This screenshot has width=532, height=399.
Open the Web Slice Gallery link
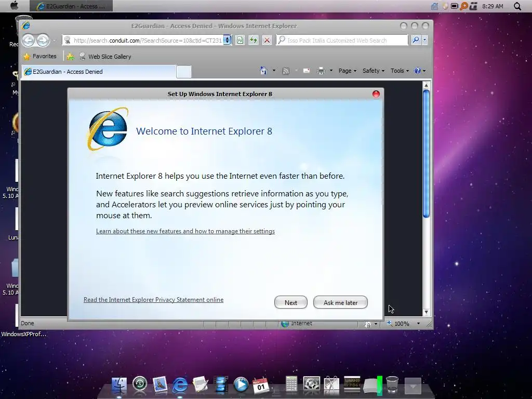click(x=105, y=56)
